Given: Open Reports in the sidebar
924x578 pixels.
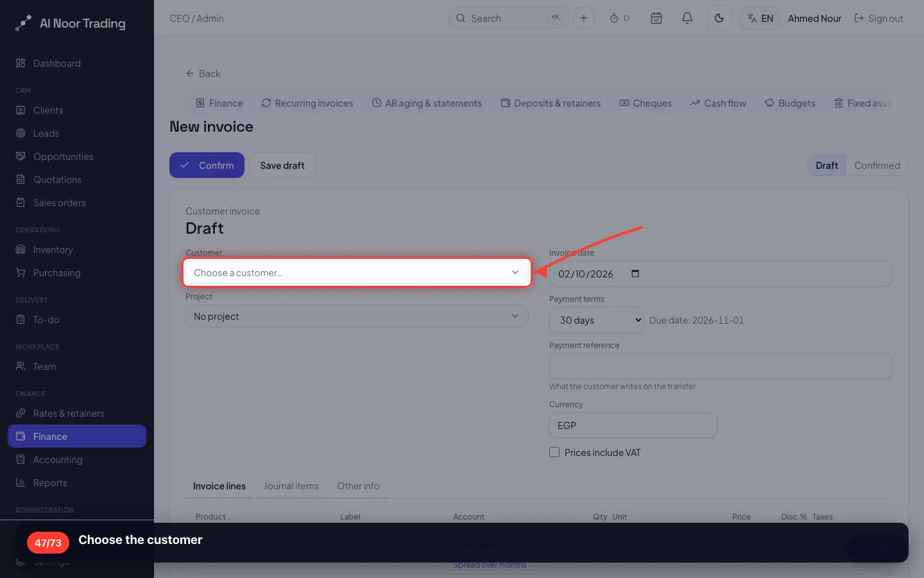Looking at the screenshot, I should pyautogui.click(x=77, y=482).
